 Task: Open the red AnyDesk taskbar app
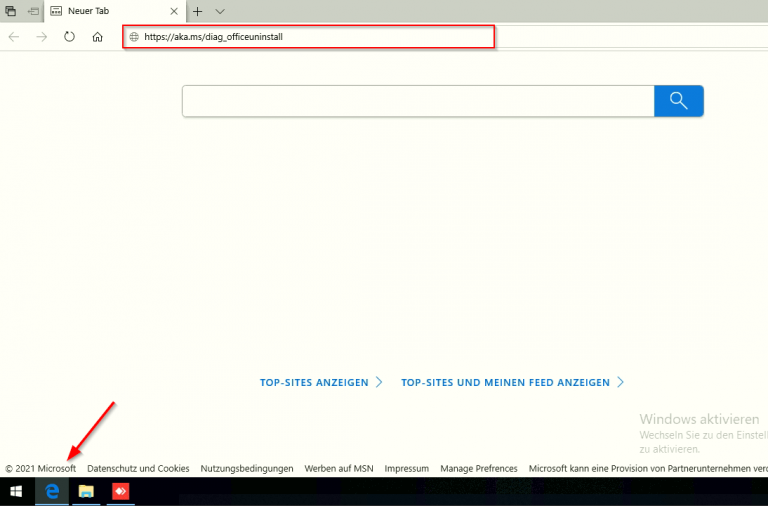[x=120, y=491]
